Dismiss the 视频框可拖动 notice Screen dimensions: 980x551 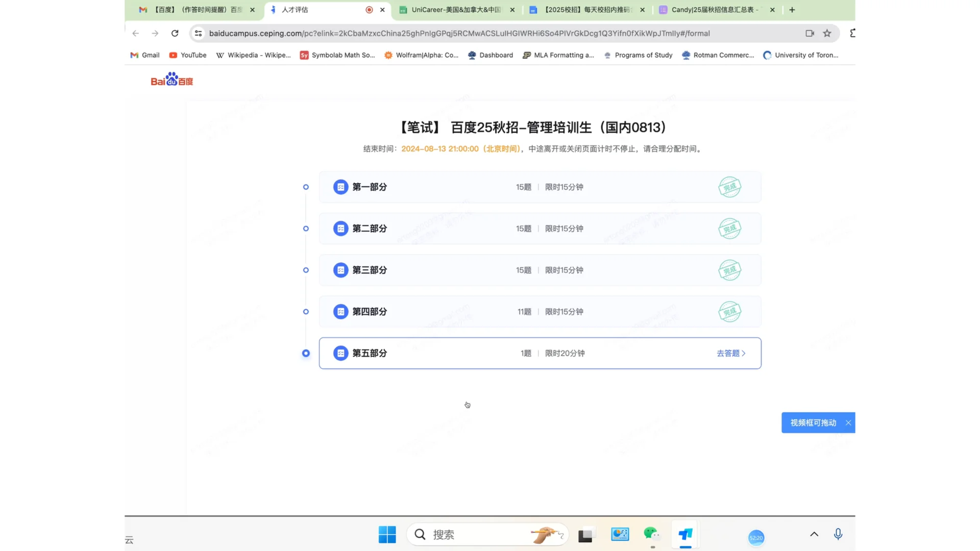[848, 422]
